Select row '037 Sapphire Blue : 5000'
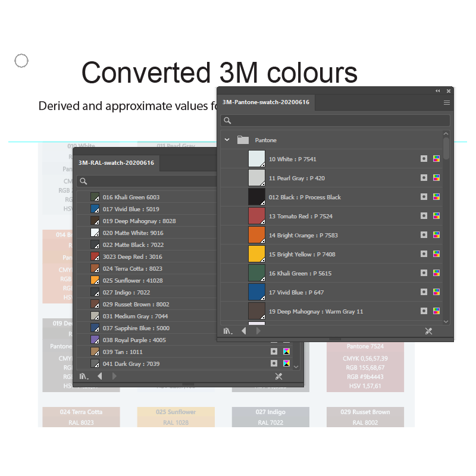The image size is (476, 476). pyautogui.click(x=146, y=328)
